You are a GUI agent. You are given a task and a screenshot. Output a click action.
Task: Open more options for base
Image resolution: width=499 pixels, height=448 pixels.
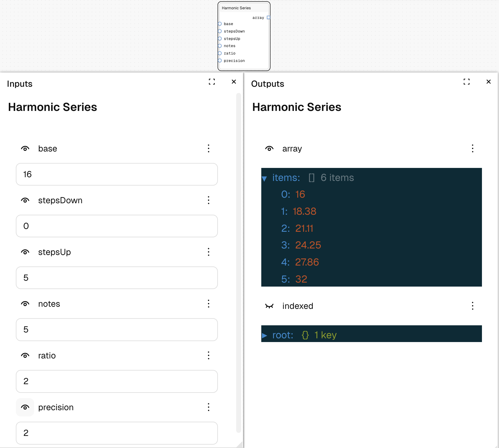(209, 149)
